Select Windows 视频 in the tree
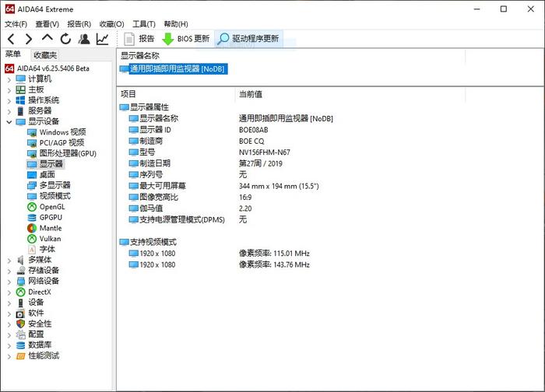The width and height of the screenshot is (545, 392). 62,132
